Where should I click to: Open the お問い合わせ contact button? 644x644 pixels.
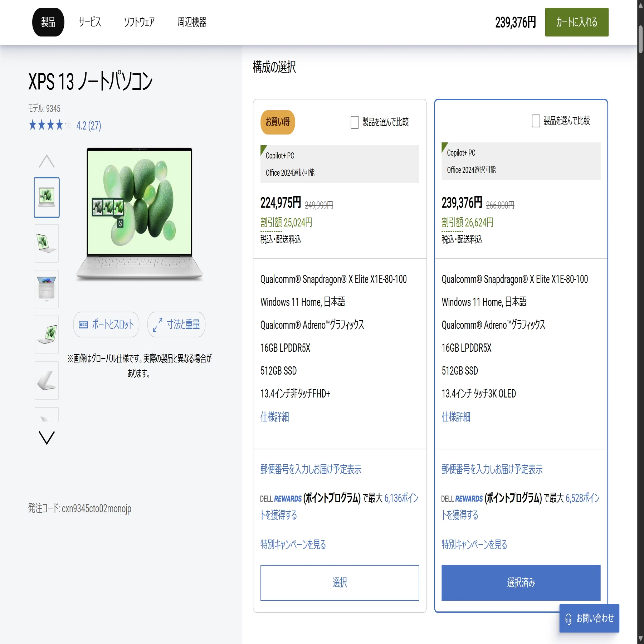pos(589,618)
